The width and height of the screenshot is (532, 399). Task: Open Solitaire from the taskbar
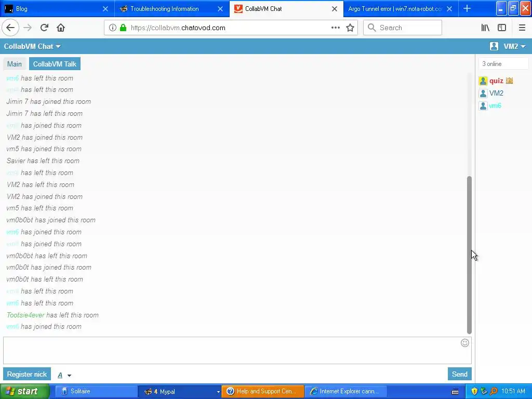pos(96,391)
